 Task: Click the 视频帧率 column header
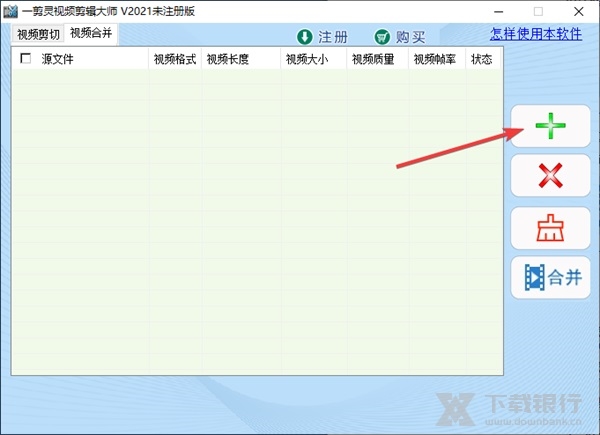(437, 59)
